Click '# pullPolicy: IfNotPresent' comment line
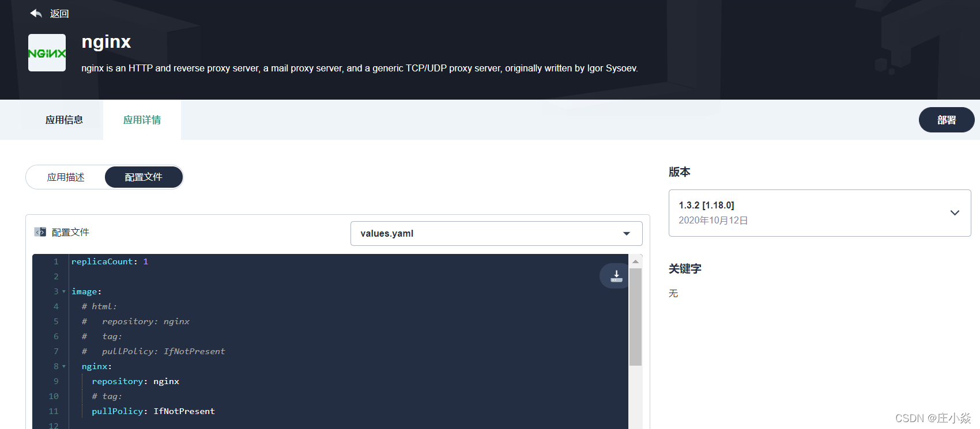980x429 pixels. click(x=153, y=351)
